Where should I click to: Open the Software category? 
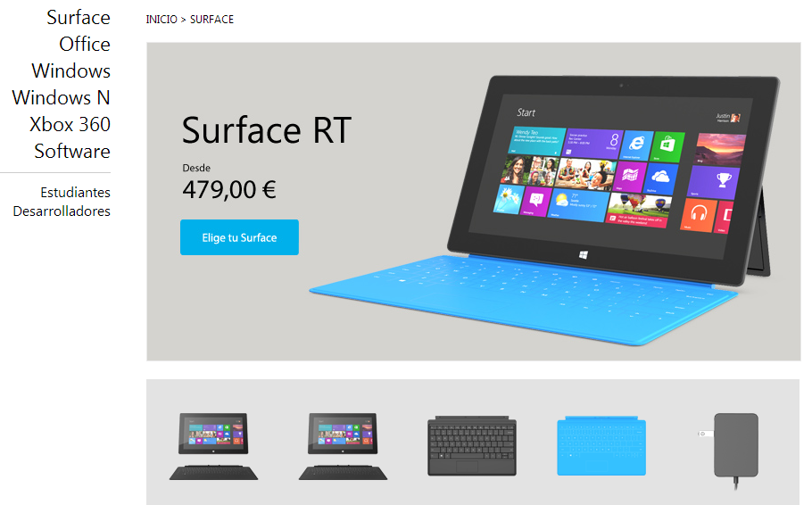pyautogui.click(x=72, y=152)
